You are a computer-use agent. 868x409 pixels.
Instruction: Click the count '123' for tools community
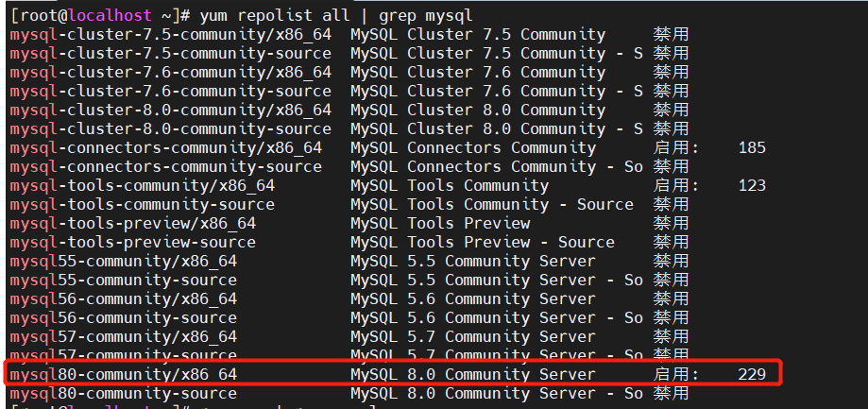[x=752, y=186]
